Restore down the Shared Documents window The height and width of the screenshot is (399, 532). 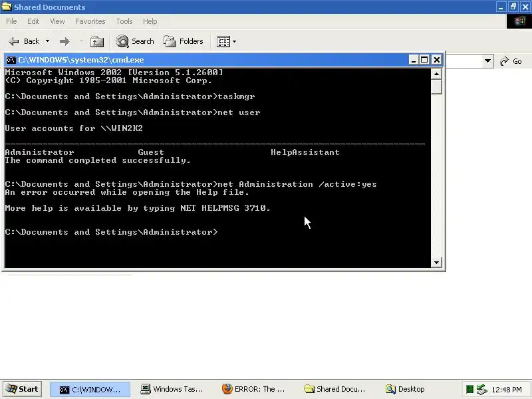point(513,7)
